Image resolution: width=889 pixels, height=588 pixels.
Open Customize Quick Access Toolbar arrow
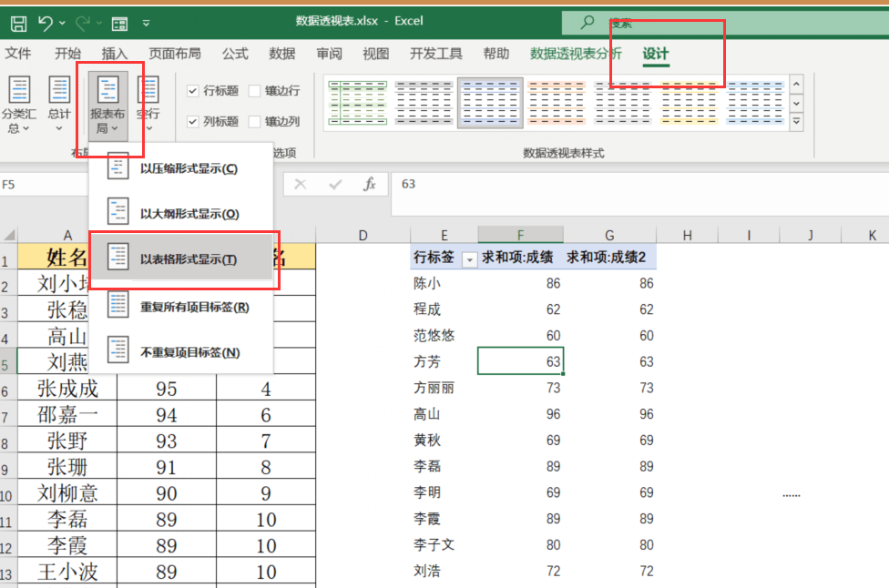point(147,24)
